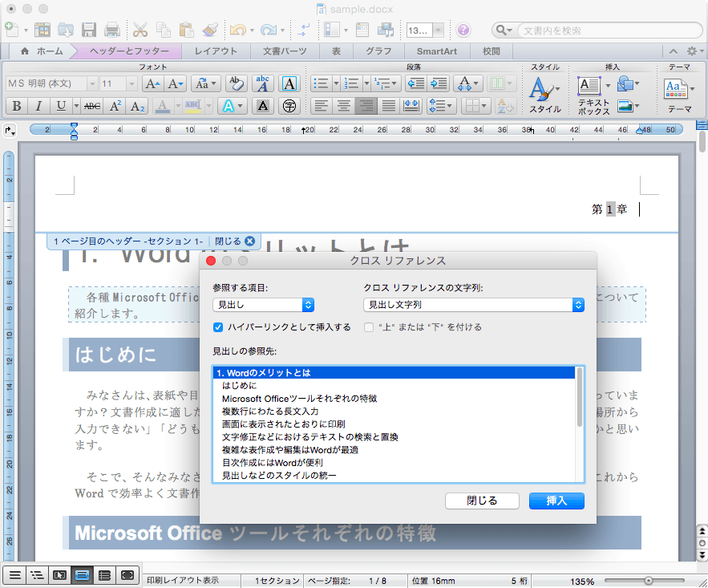Switch to the 文書パーツ ribbon tab
The width and height of the screenshot is (708, 588).
(285, 51)
